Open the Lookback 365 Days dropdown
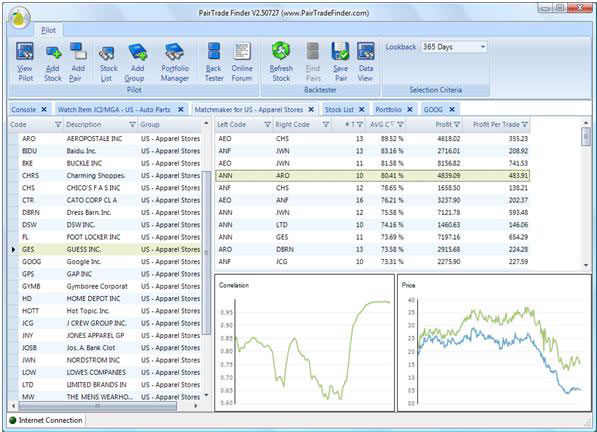Image resolution: width=597 pixels, height=432 pixels. (482, 47)
